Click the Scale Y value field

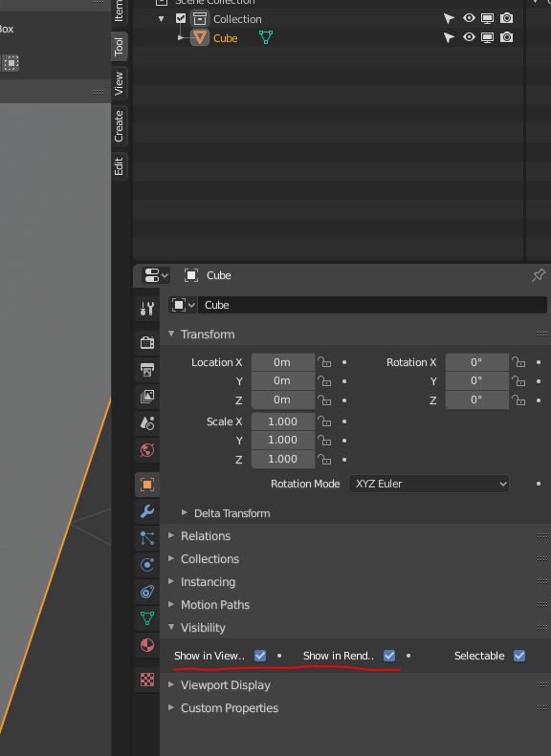(x=283, y=441)
